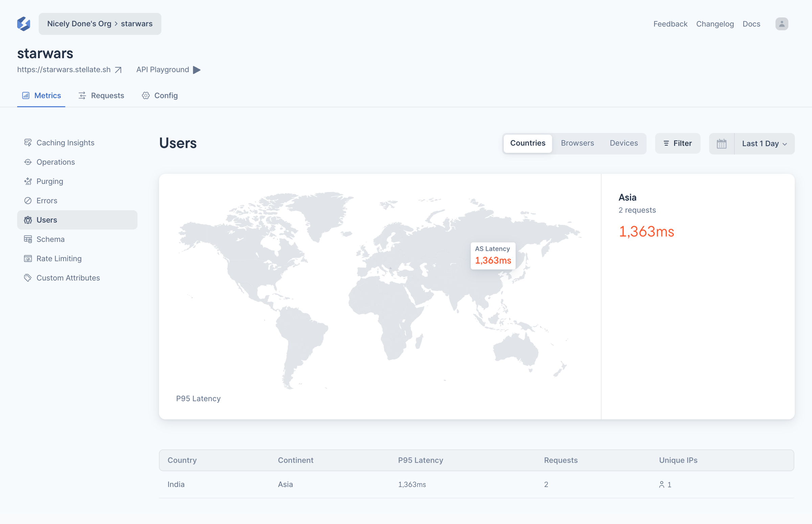The image size is (812, 524).
Task: Open Schema in sidebar
Action: (x=77, y=239)
